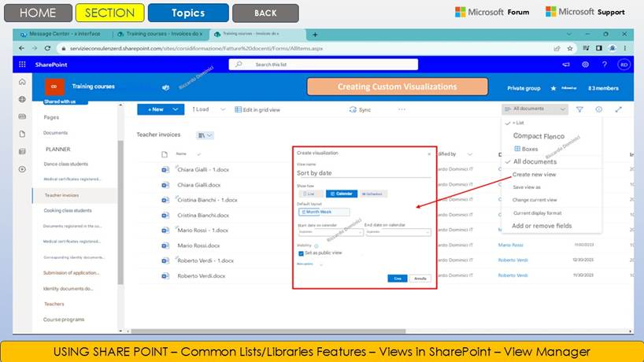Open the End date on calendar dropdown
Viewport: 644px width, 362px height.
coord(398,232)
